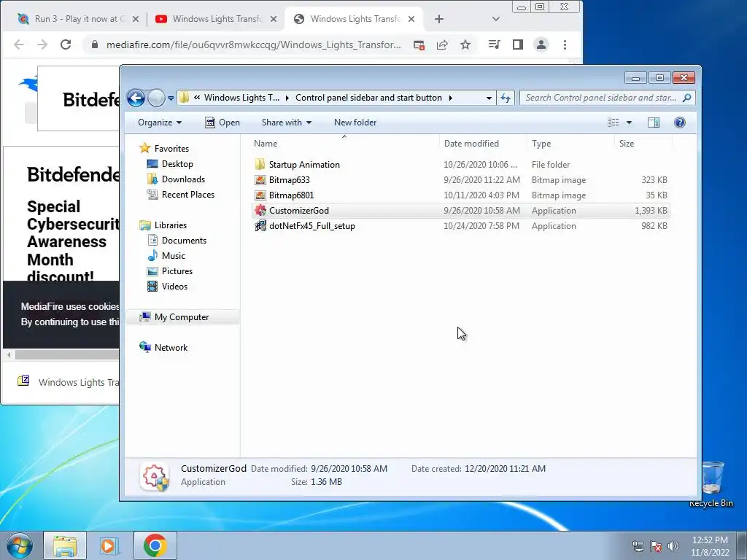Reload the MediaFire page in Chrome
Screen dimensions: 747x560
[x=66, y=44]
